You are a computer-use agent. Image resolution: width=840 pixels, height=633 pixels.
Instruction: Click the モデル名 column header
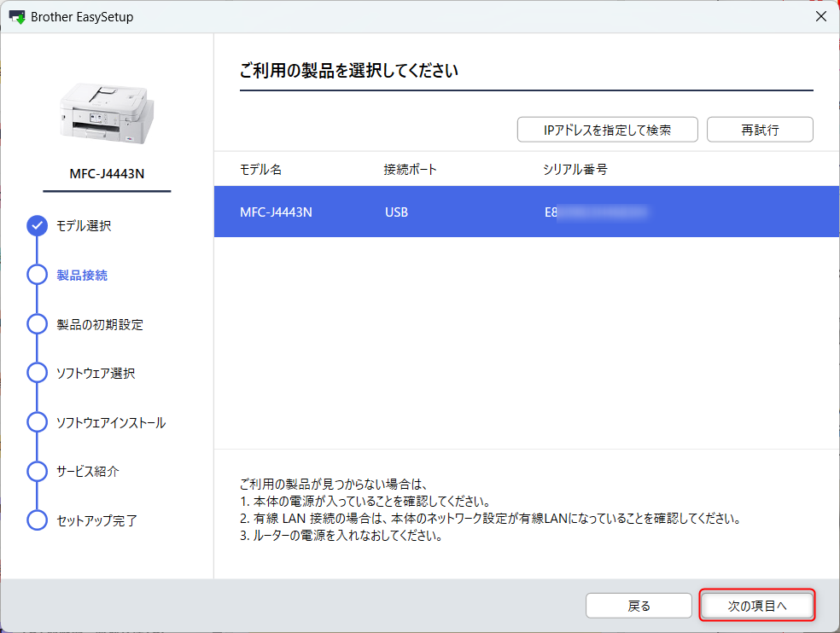click(260, 169)
